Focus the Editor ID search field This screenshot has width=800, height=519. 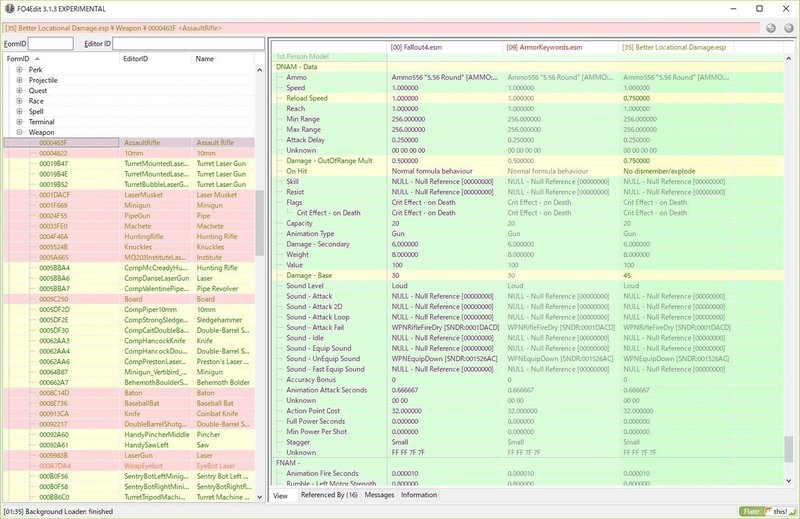tap(188, 43)
